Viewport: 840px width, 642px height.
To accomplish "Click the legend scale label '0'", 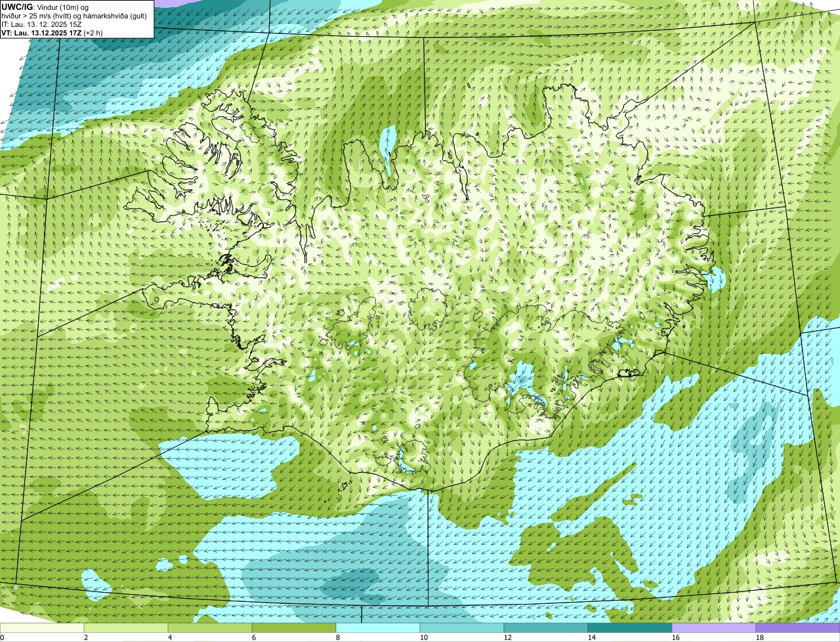I will [x=2, y=637].
